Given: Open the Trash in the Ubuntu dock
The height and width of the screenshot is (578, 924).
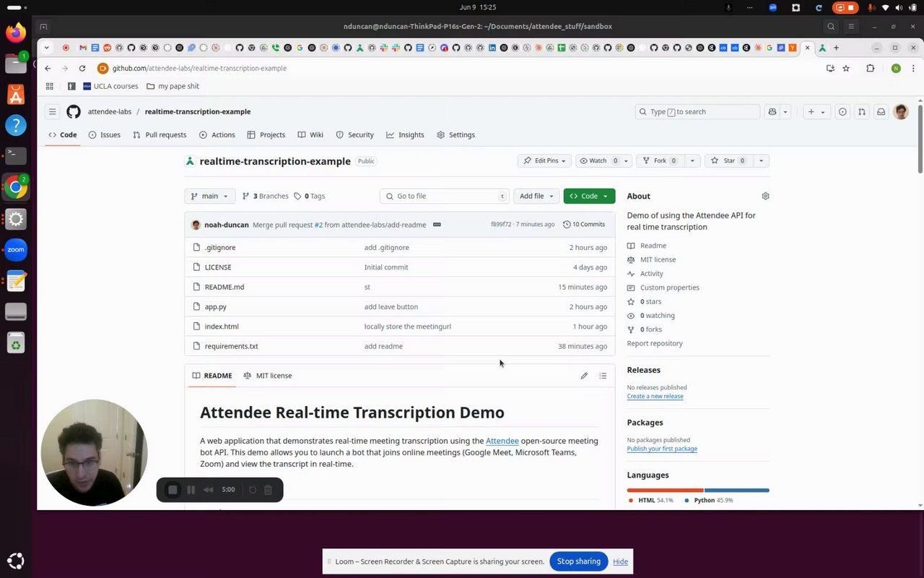Looking at the screenshot, I should (15, 342).
